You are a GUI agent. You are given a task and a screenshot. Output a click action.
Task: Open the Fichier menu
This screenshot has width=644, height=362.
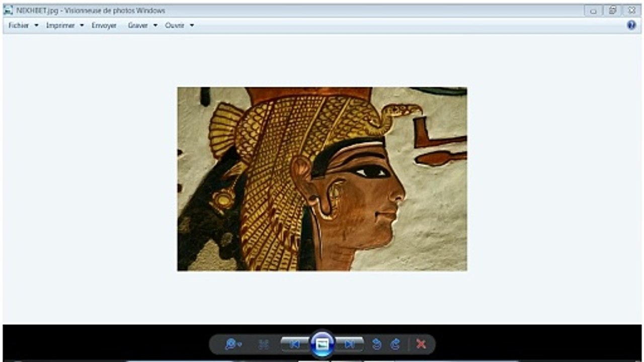pos(19,26)
